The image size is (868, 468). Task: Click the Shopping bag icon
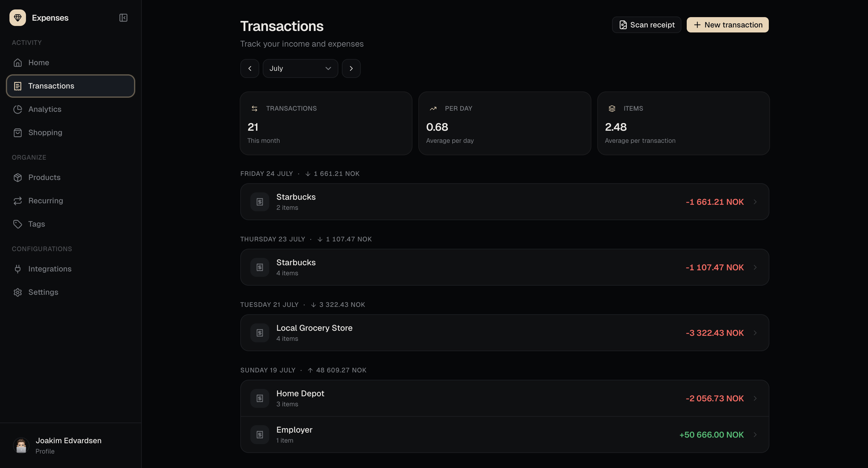[x=17, y=133]
